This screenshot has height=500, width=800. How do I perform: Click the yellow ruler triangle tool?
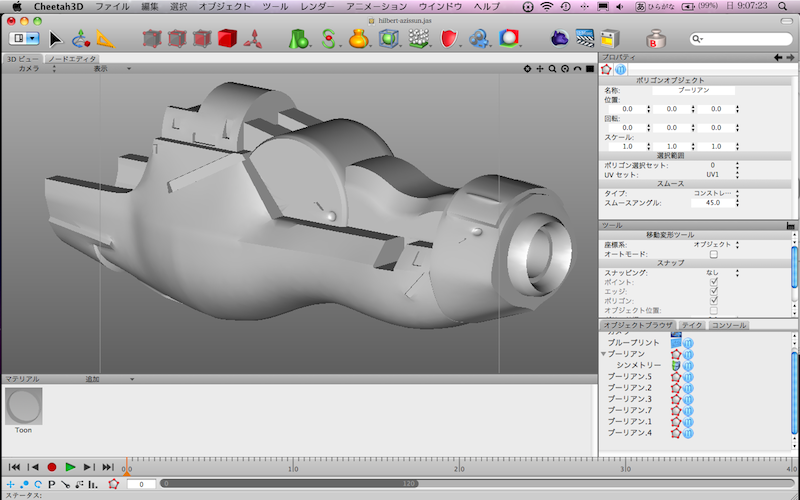pos(105,39)
